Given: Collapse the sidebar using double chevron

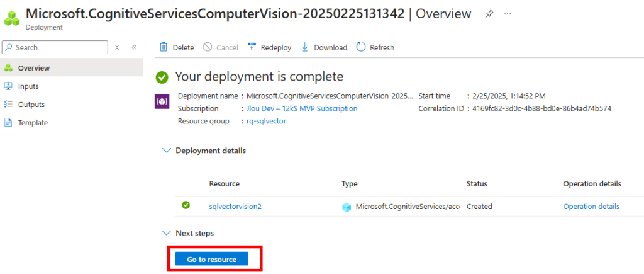Looking at the screenshot, I should [134, 47].
